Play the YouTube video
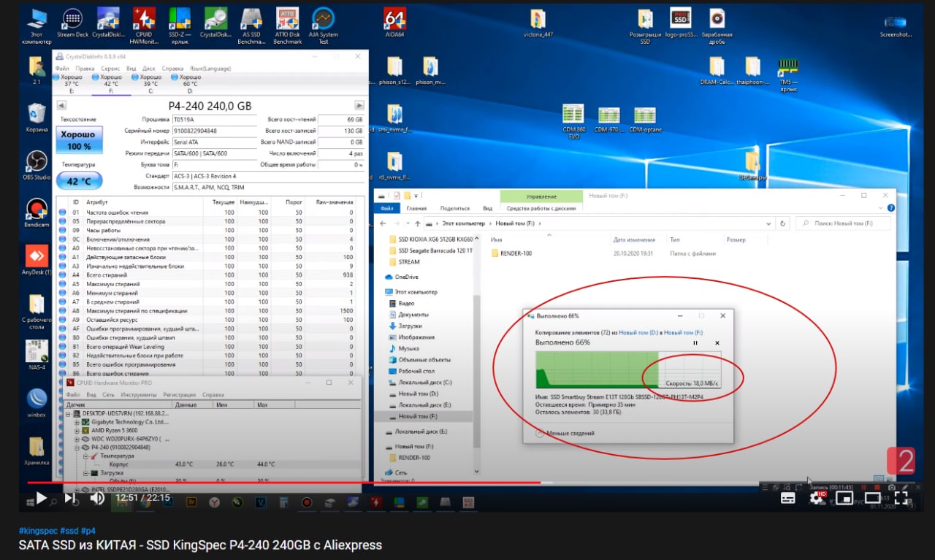The width and height of the screenshot is (935, 560). click(41, 498)
